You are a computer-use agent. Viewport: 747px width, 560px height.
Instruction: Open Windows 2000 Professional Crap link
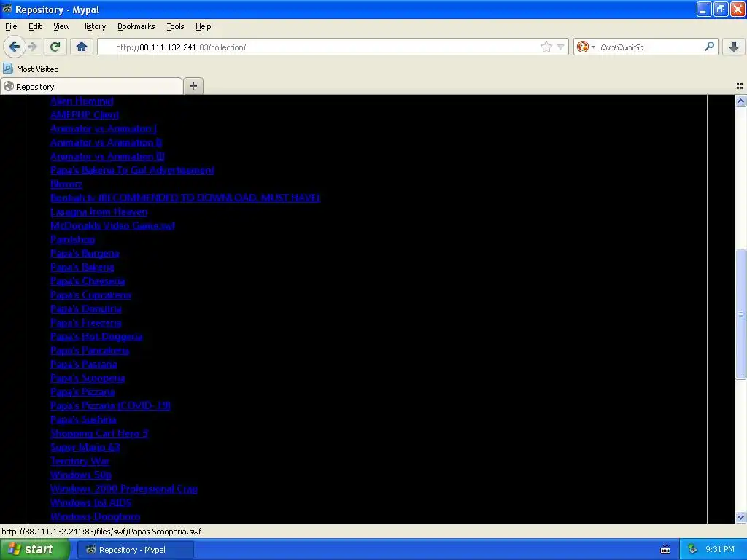click(124, 489)
